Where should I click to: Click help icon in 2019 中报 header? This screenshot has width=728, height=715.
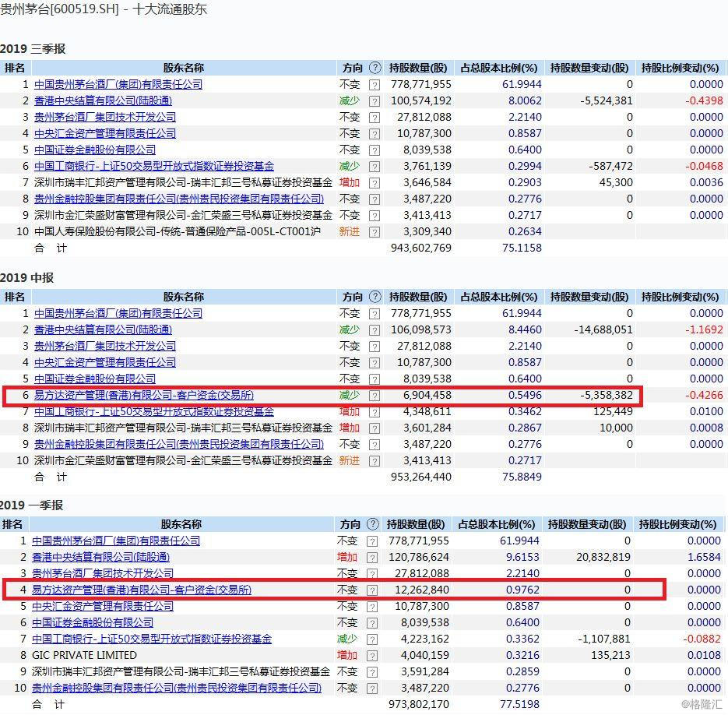coord(375,297)
